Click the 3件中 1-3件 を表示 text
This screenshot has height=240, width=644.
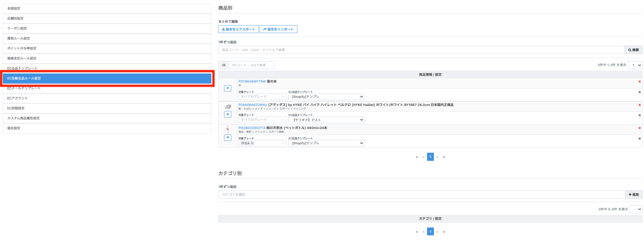pyautogui.click(x=612, y=65)
